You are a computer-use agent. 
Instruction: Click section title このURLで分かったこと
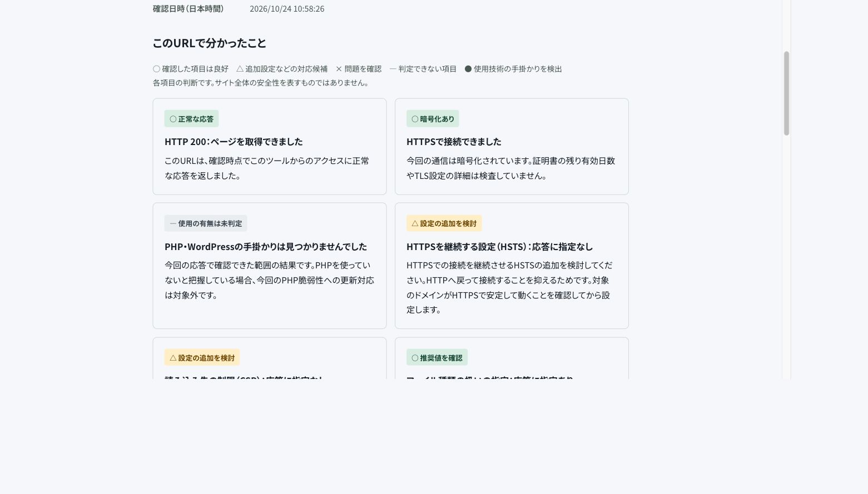[x=210, y=43]
